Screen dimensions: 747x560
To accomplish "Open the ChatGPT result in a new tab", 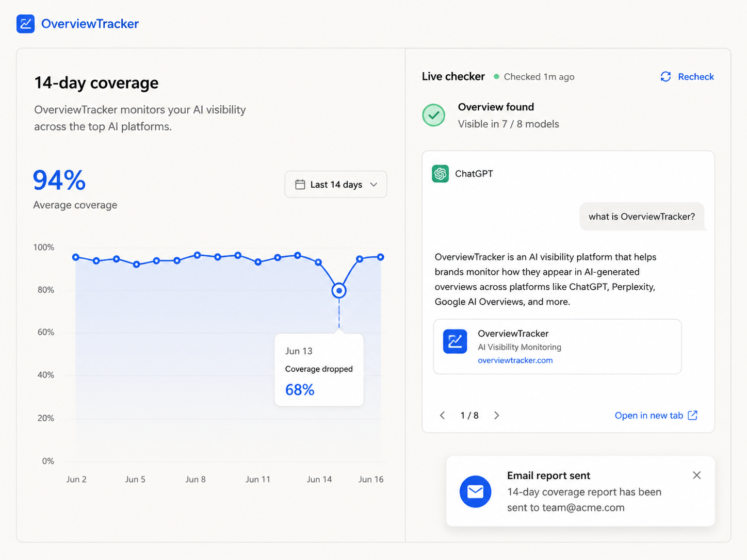I will coord(656,416).
